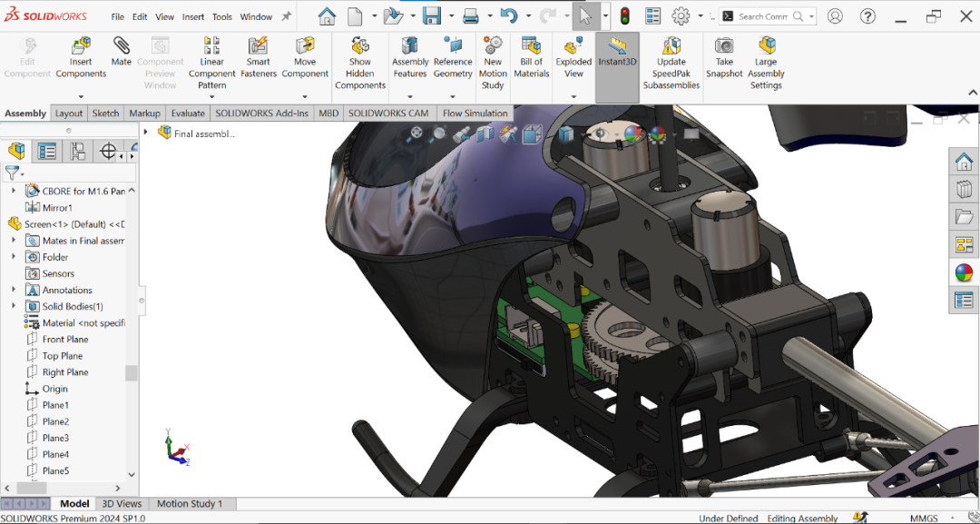Expand Insert Components dropdown arrow
Screen dimensions: 980x524
point(81,97)
